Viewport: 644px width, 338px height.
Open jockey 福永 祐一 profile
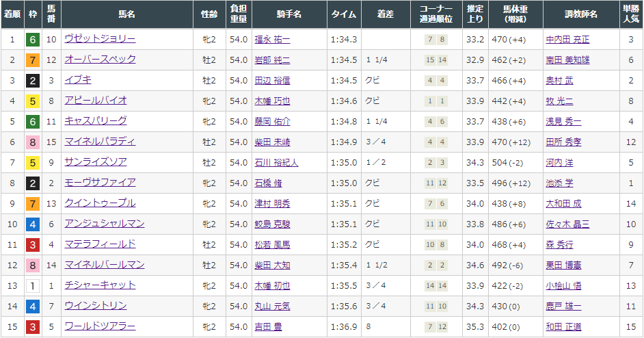point(272,40)
